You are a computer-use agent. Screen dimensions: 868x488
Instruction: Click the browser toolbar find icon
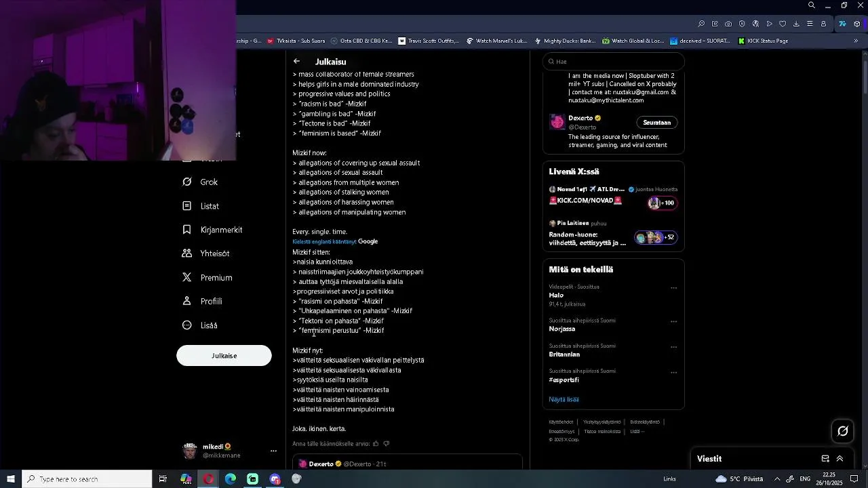click(701, 24)
